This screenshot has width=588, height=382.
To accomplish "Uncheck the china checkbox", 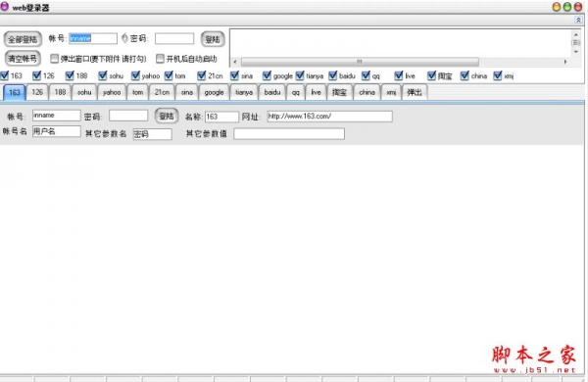I will coord(465,75).
